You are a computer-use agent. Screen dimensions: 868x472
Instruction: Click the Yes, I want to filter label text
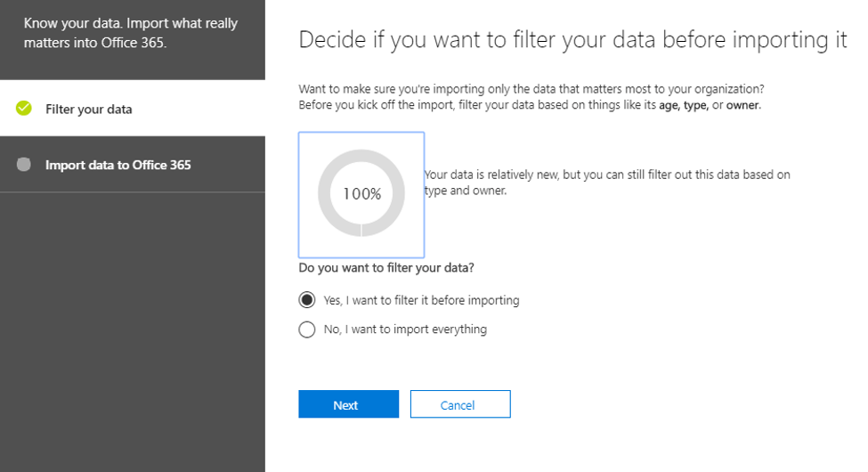point(421,300)
